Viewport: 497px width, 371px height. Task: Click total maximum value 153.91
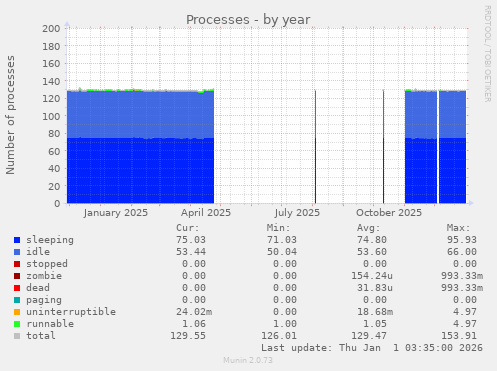[459, 336]
